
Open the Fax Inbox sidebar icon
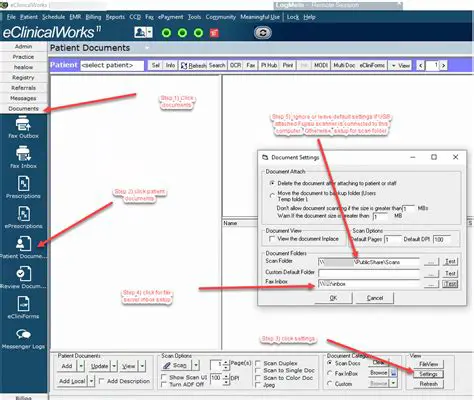[x=23, y=157]
